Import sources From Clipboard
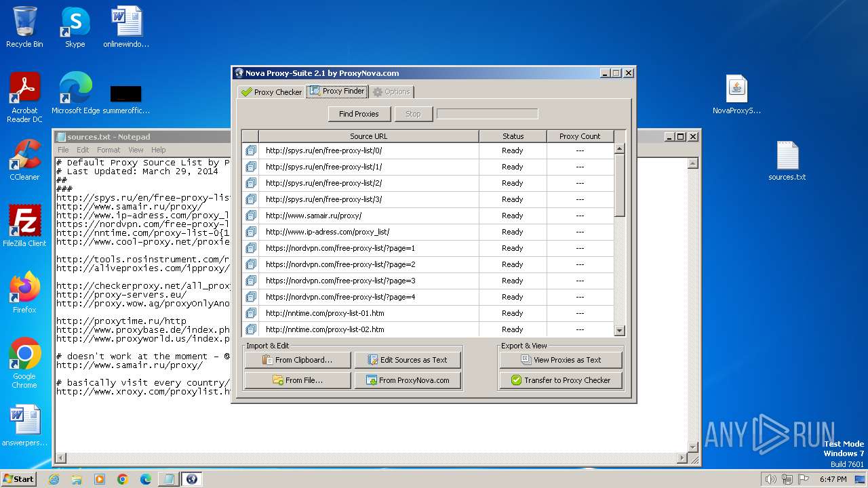This screenshot has height=488, width=868. tap(298, 360)
